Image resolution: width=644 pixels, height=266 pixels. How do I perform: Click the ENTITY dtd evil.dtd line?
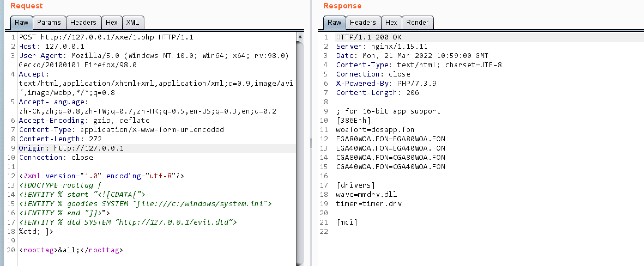point(128,222)
